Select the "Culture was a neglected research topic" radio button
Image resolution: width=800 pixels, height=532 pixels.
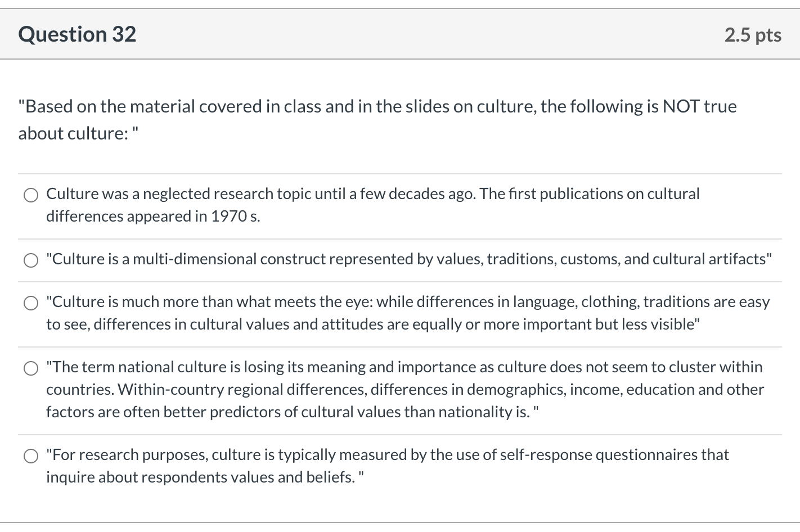pos(31,195)
